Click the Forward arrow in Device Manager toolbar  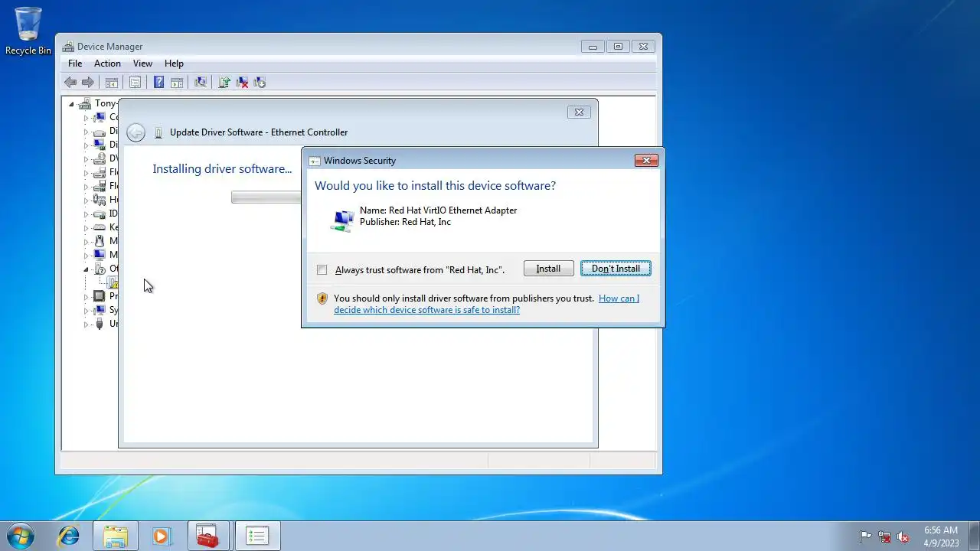[x=88, y=83]
